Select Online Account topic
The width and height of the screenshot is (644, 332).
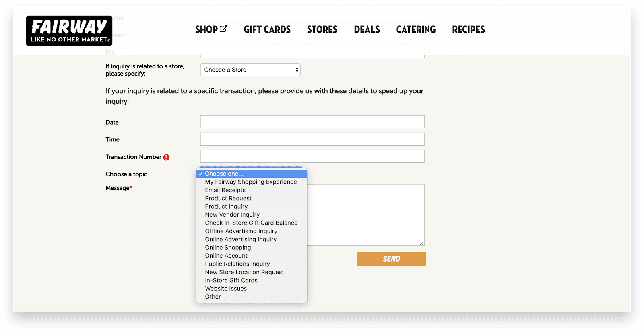click(252, 256)
